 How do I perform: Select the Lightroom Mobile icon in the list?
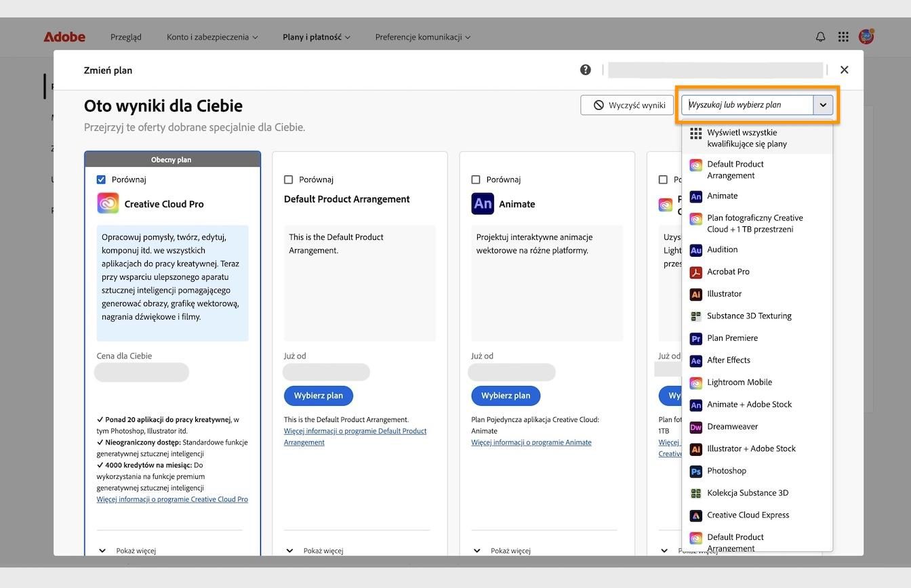point(695,383)
